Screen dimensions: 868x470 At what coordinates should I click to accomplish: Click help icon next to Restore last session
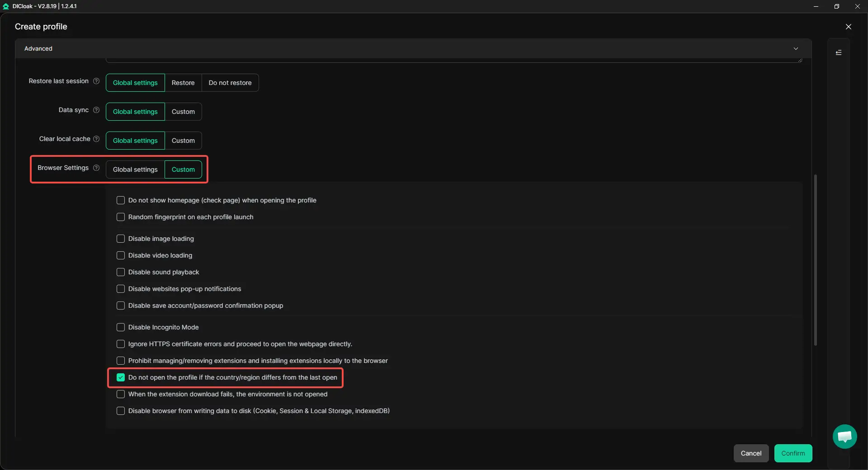point(96,81)
